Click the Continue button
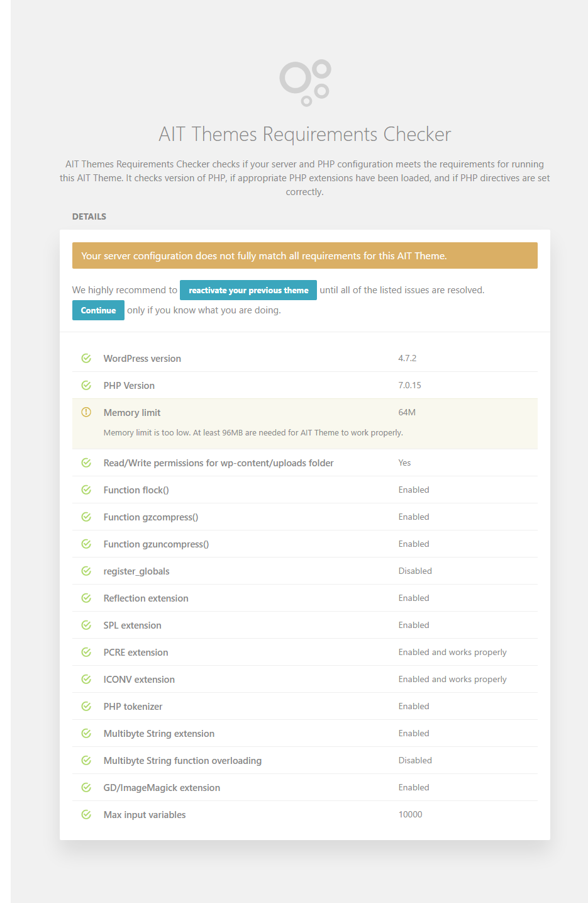This screenshot has height=903, width=588. [x=98, y=310]
